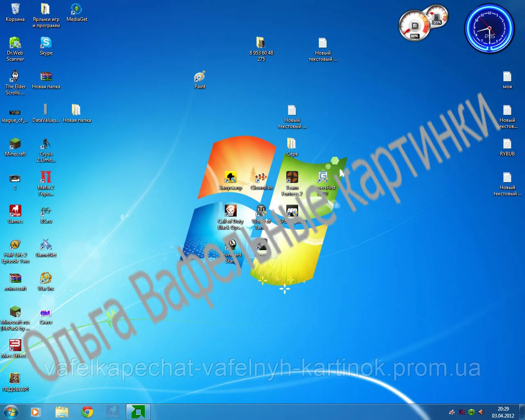
Task: Click the Show desktop strip
Action: pyautogui.click(x=522, y=412)
